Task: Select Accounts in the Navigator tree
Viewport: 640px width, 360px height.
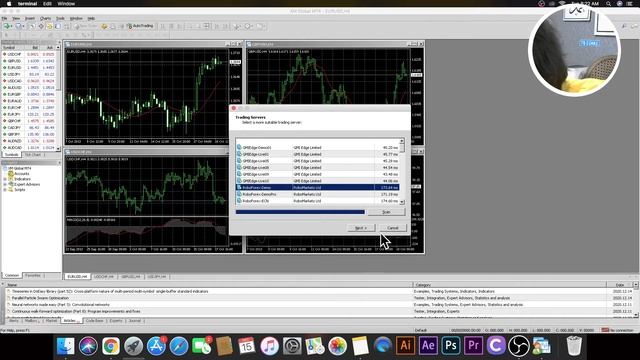Action: tap(22, 174)
